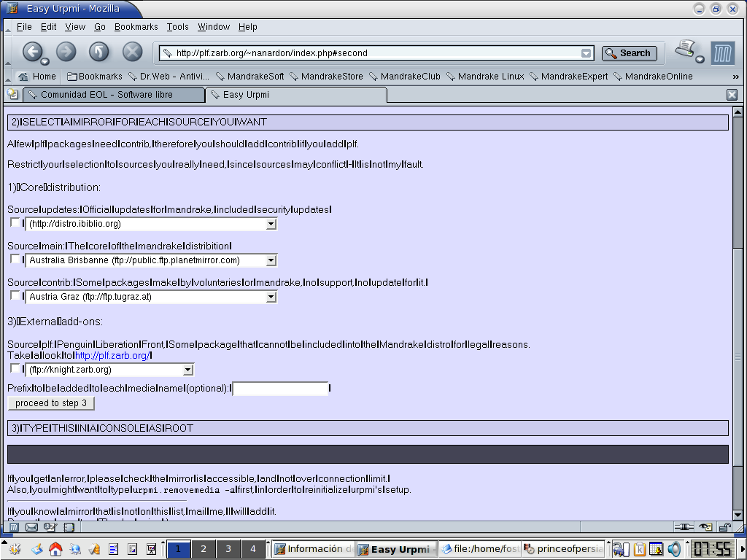Image resolution: width=747 pixels, height=560 pixels.
Task: Click the online/offline connection status icon
Action: (x=684, y=526)
